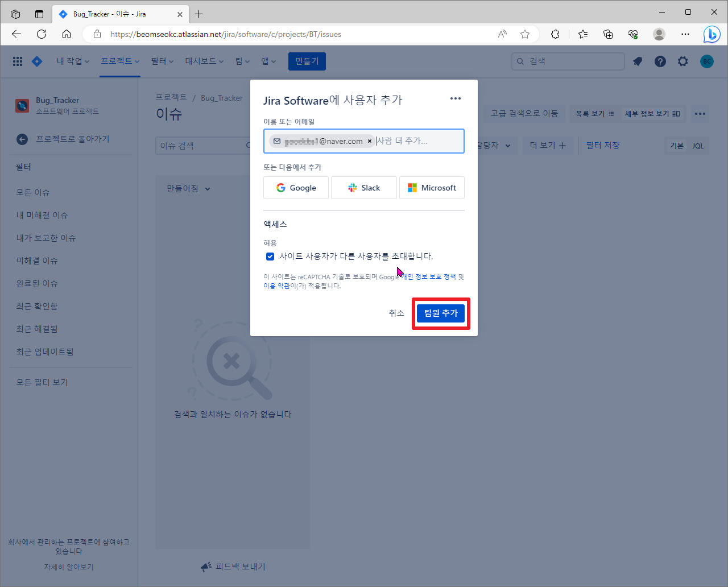Reload the page with refresh icon
Image resolution: width=728 pixels, height=587 pixels.
(x=42, y=34)
